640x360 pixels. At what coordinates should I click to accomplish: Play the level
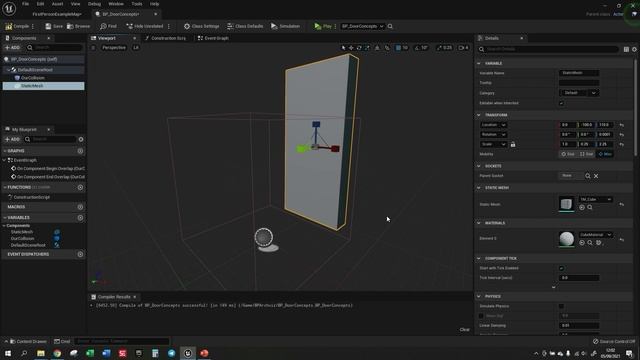[x=323, y=26]
